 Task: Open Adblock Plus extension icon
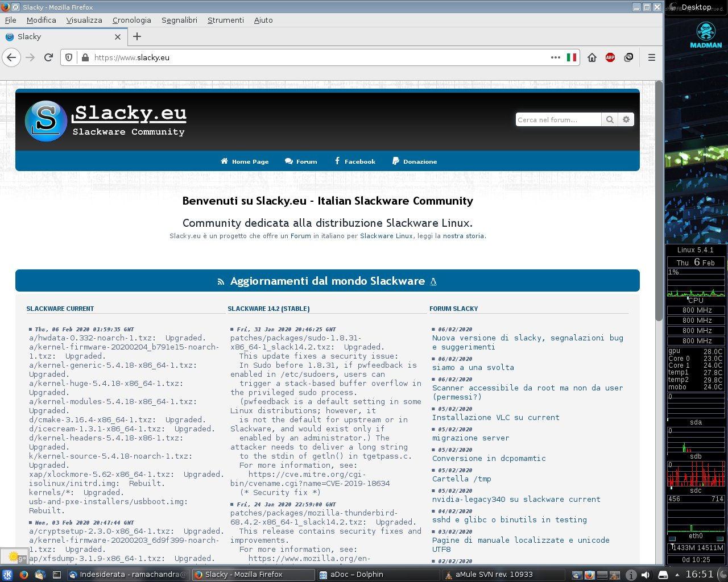click(610, 57)
